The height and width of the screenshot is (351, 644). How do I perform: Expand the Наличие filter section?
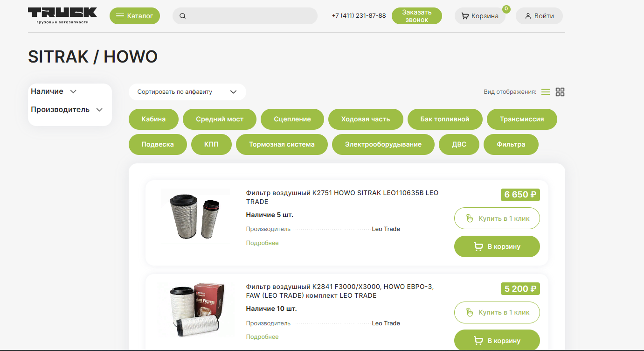point(53,91)
